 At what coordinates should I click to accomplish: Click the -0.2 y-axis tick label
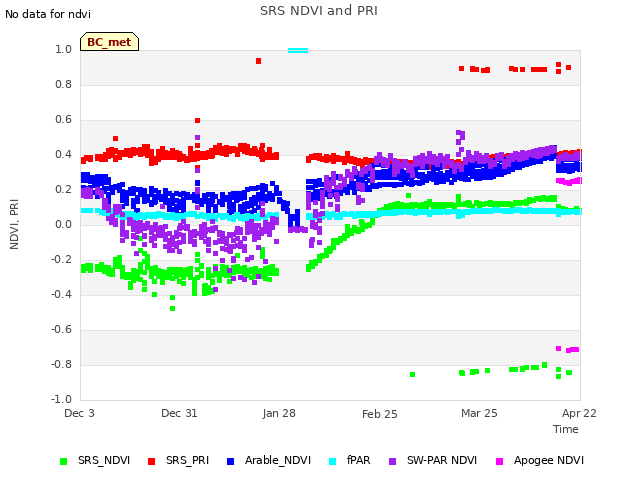pyautogui.click(x=61, y=260)
